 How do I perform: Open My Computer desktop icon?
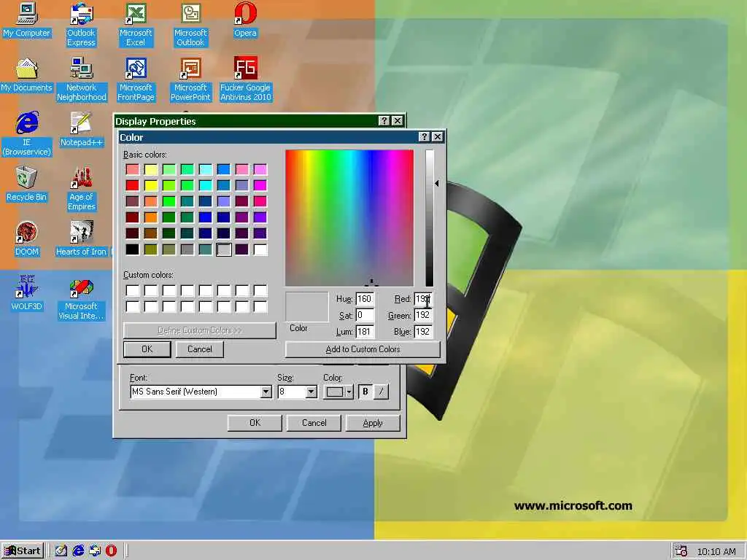pyautogui.click(x=27, y=20)
